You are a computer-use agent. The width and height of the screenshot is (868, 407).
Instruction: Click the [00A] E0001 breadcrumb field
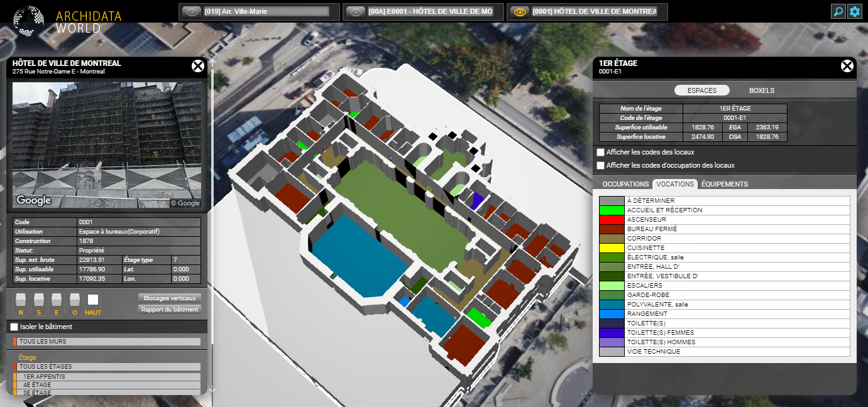point(431,11)
